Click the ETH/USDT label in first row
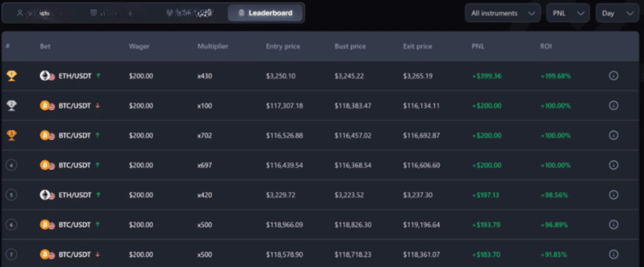Image resolution: width=644 pixels, height=267 pixels. [x=76, y=76]
